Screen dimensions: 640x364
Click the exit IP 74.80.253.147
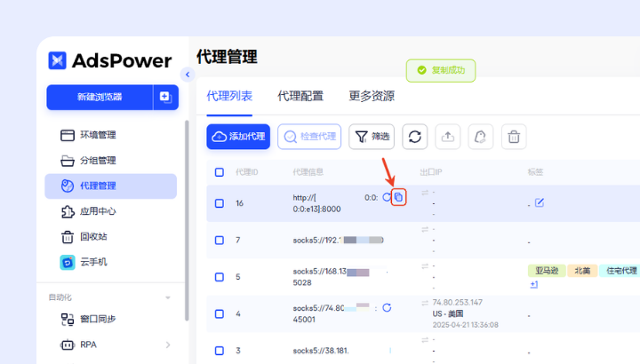tap(457, 303)
